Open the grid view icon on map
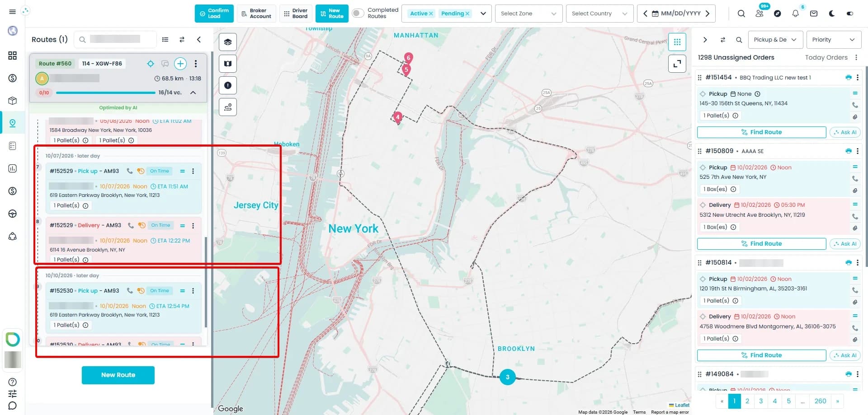The image size is (868, 415). click(677, 42)
